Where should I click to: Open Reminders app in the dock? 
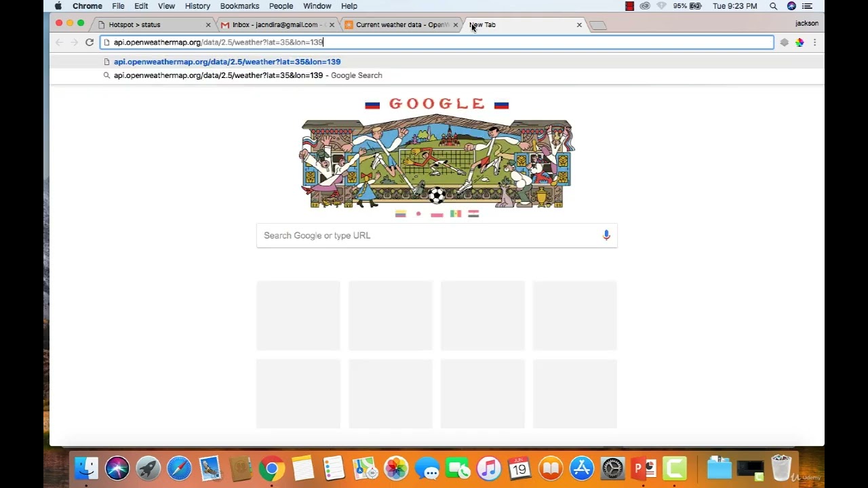334,468
